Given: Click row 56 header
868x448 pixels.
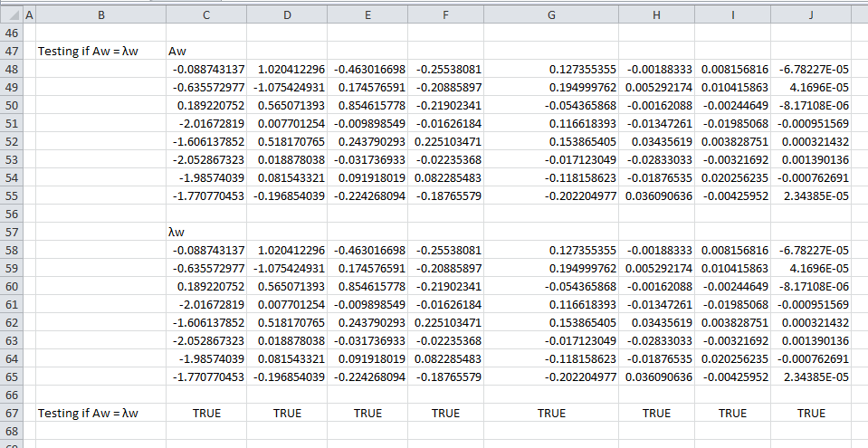Looking at the screenshot, I should [x=11, y=214].
